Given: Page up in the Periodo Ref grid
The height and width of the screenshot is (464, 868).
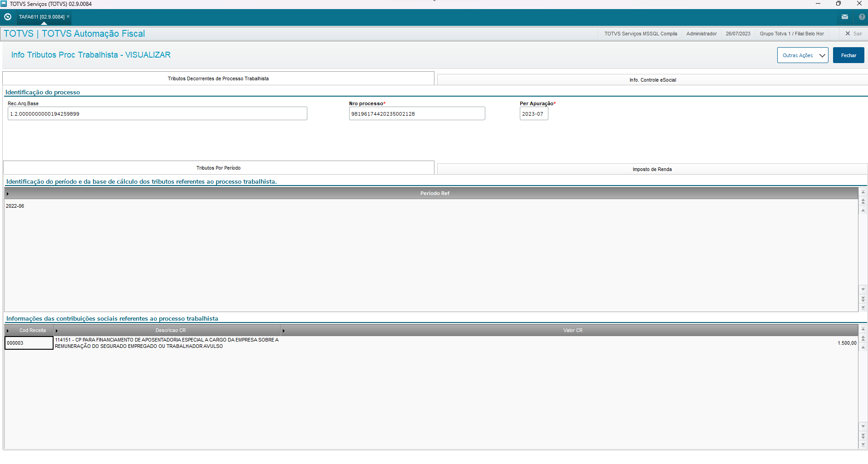Looking at the screenshot, I should pos(863,201).
